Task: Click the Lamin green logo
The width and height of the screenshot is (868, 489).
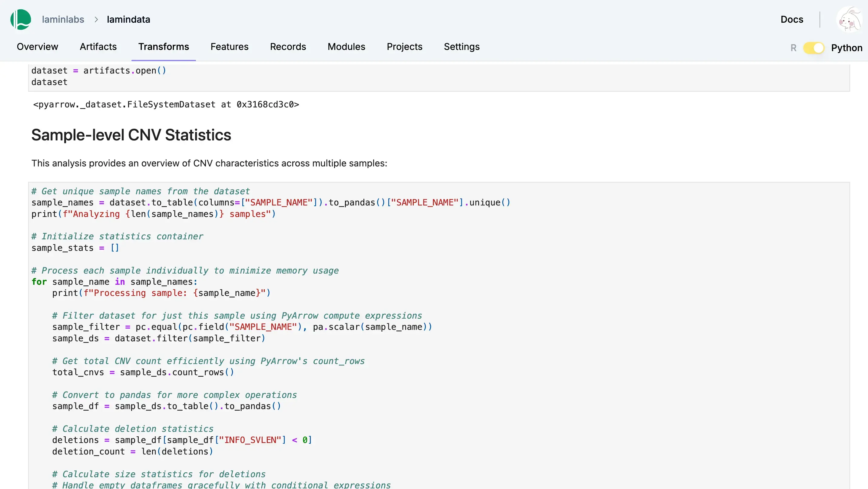Action: coord(20,20)
